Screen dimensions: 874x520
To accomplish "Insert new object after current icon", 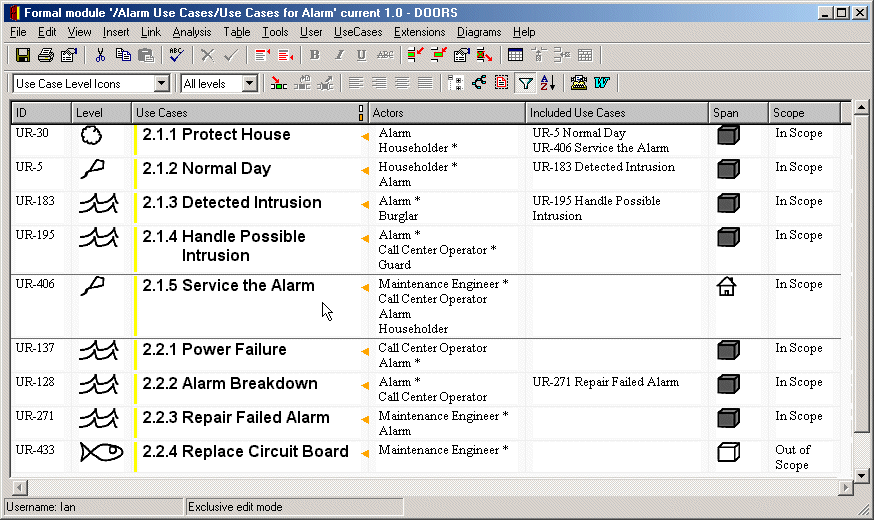I will (x=262, y=55).
